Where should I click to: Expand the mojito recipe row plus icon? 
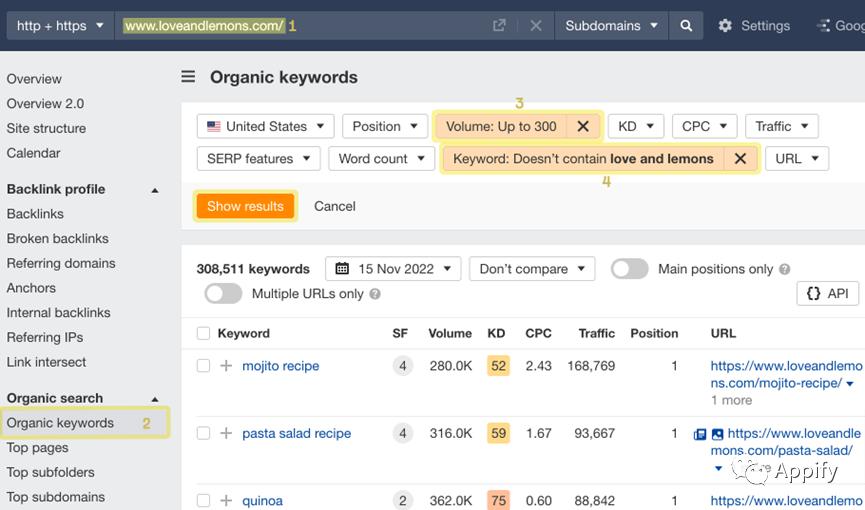[x=226, y=366]
